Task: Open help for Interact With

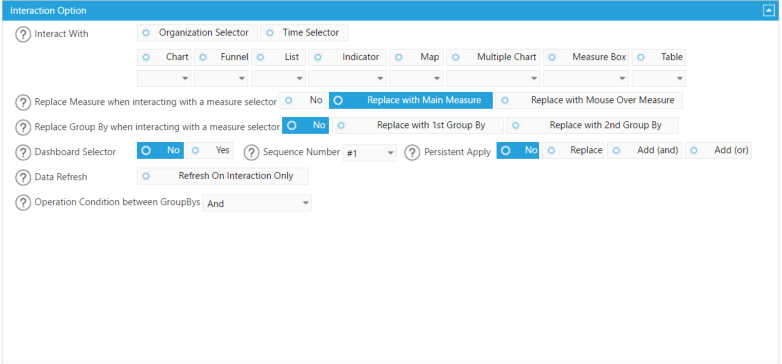Action: [x=23, y=35]
